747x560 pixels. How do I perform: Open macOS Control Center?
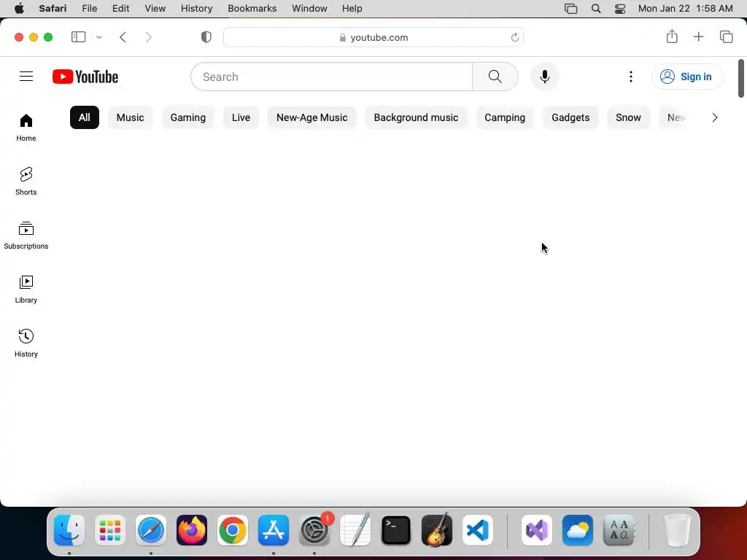(x=620, y=9)
